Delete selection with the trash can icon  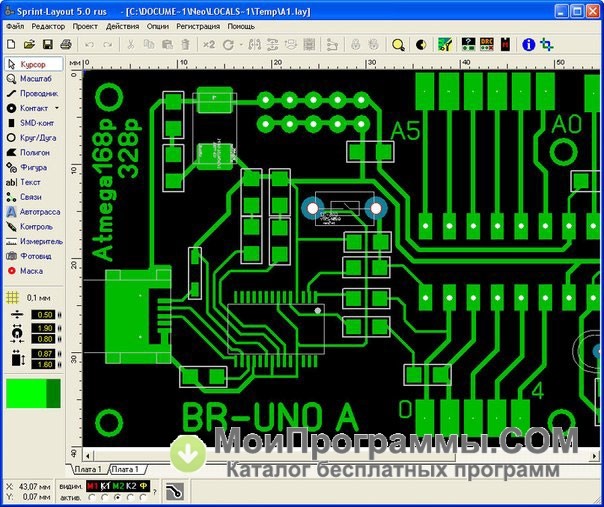tap(185, 45)
